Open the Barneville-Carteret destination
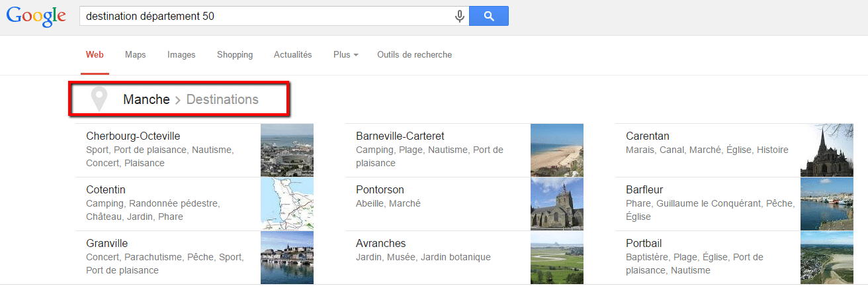 click(x=400, y=136)
